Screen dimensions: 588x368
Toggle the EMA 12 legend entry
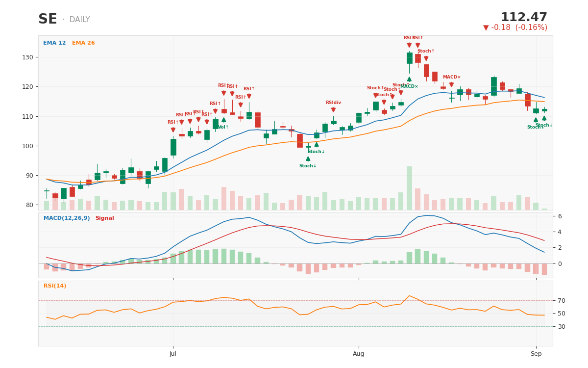pyautogui.click(x=54, y=43)
